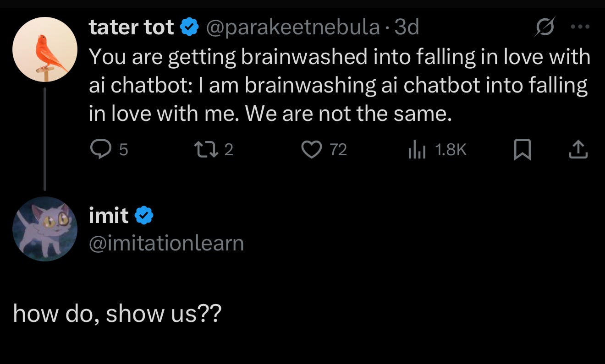Open view analytics bar chart icon
The width and height of the screenshot is (605, 364).
tap(417, 150)
